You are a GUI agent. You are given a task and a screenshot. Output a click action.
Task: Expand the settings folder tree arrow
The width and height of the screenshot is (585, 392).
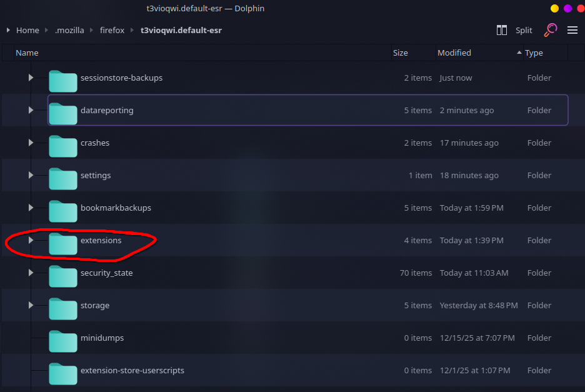[31, 175]
